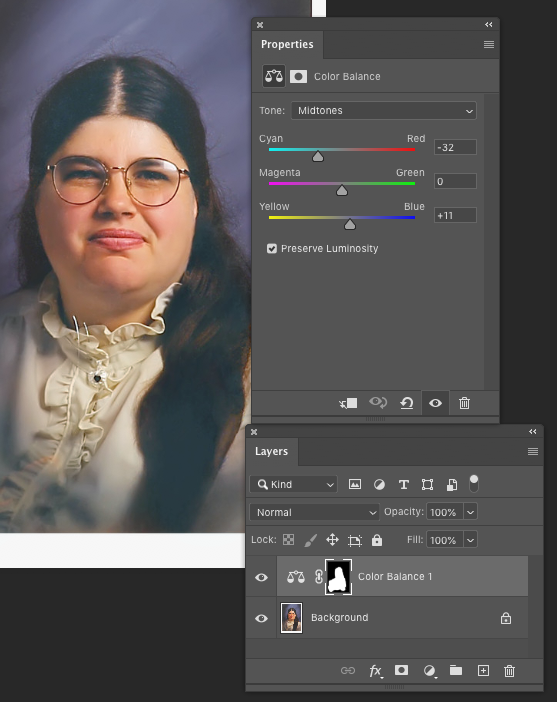
Task: Open the Tone dropdown showing Midtones
Action: pos(384,111)
